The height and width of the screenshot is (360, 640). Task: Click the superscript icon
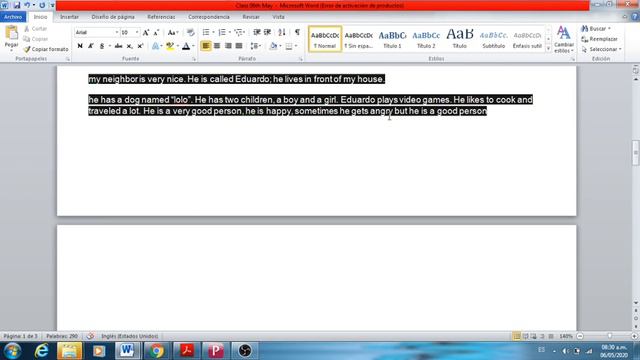click(x=140, y=46)
